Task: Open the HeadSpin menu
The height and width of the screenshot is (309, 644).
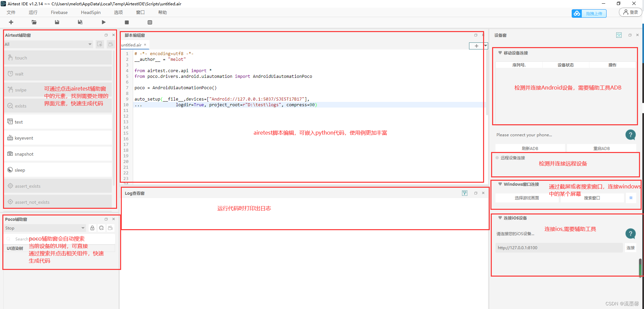Action: tap(91, 12)
